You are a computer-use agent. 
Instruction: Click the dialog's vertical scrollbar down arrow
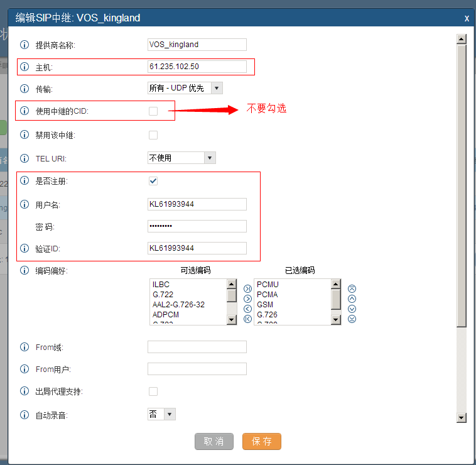click(x=462, y=417)
